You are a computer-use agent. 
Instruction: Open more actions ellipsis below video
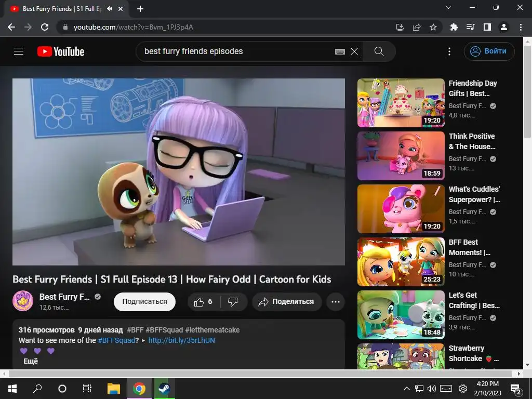pos(335,302)
